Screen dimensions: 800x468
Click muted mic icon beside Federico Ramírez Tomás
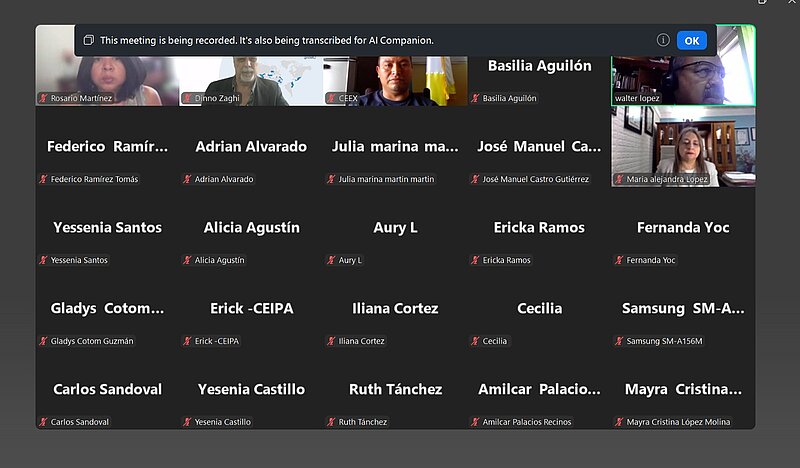point(43,179)
